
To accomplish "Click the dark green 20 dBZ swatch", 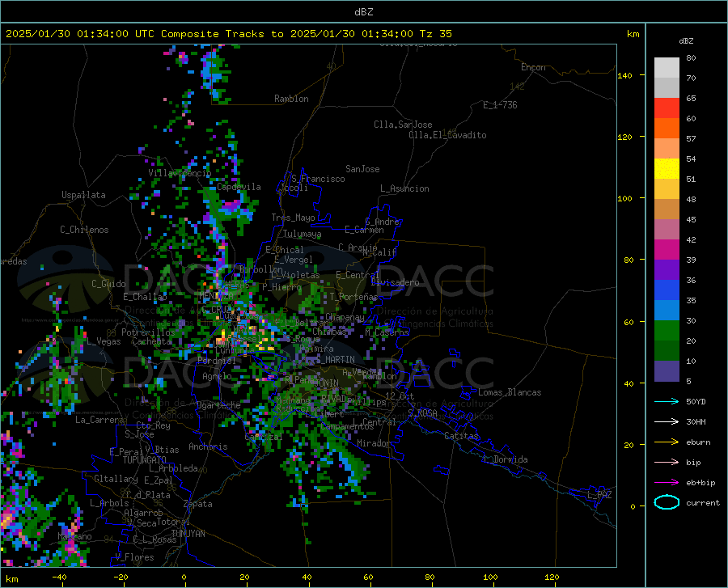I will pyautogui.click(x=667, y=351).
